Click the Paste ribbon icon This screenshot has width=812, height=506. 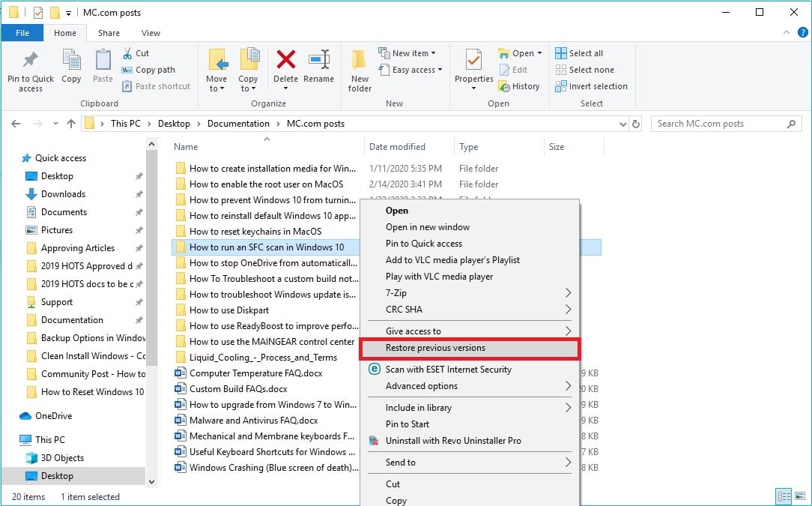point(103,60)
